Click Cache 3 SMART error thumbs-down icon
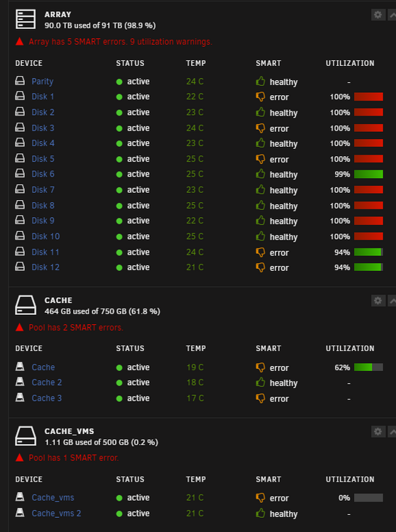 260,399
